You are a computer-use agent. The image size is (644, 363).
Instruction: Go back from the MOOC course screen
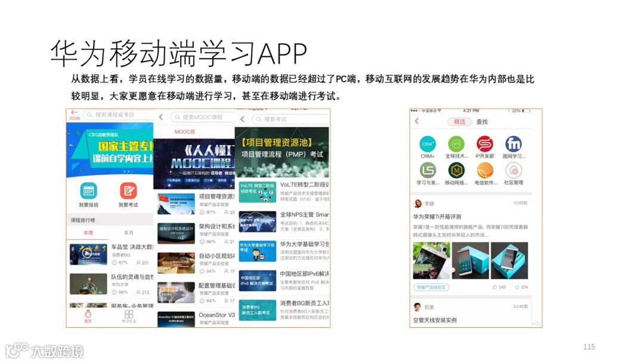point(161,117)
